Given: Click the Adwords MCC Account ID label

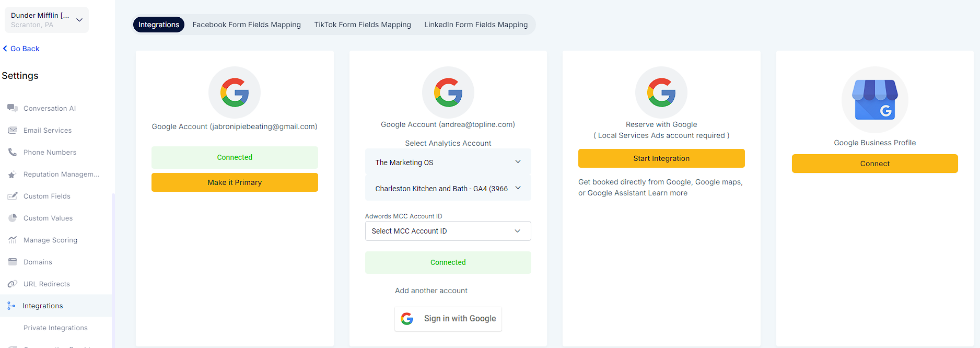Looking at the screenshot, I should pyautogui.click(x=403, y=216).
